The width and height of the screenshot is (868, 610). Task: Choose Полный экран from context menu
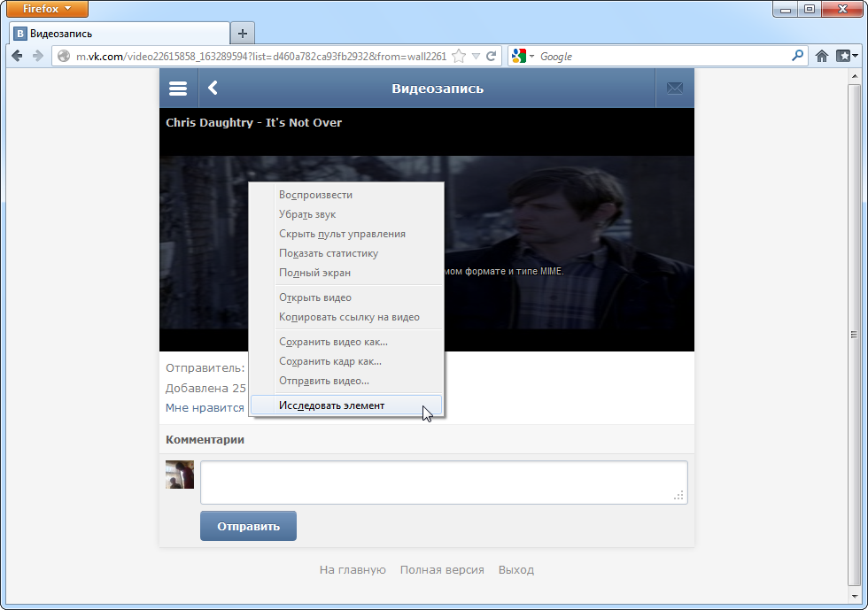point(346,273)
